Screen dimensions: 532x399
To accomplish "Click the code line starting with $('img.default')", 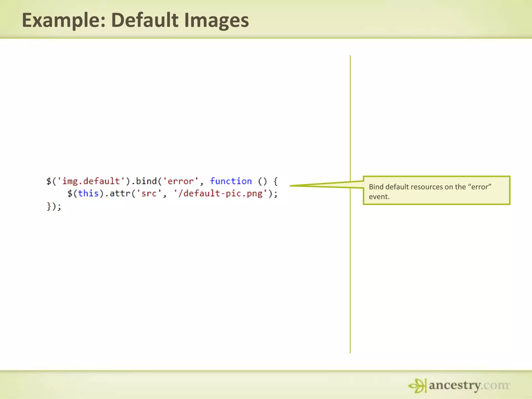I will click(162, 181).
